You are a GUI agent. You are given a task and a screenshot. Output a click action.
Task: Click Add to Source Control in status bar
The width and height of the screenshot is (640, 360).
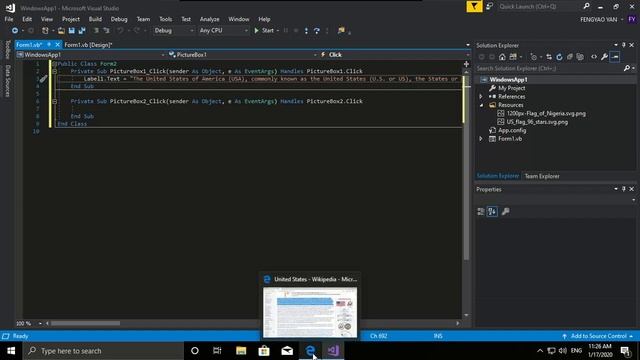coord(598,336)
